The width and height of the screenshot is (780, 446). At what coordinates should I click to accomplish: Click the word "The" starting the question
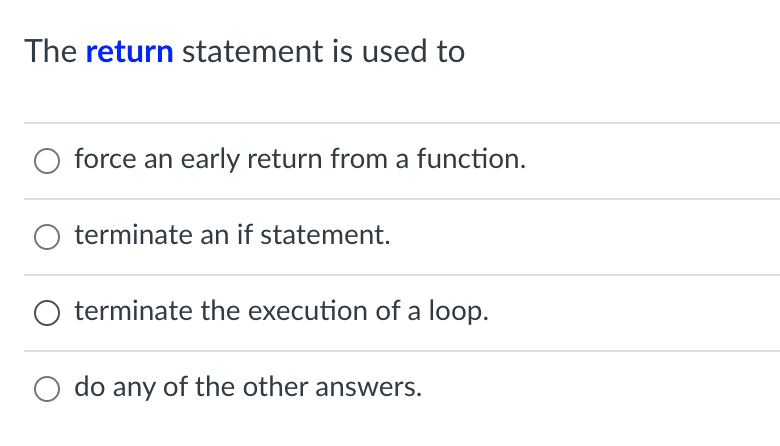(x=51, y=52)
